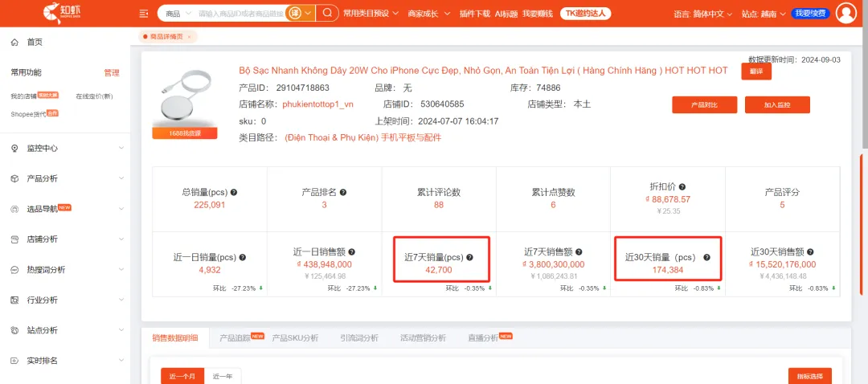
Task: Click the 产品分析 cube icon
Action: pos(15,178)
